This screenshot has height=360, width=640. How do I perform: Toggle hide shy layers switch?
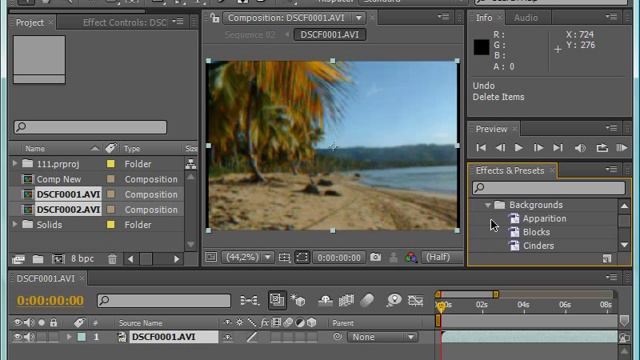pyautogui.click(x=325, y=301)
